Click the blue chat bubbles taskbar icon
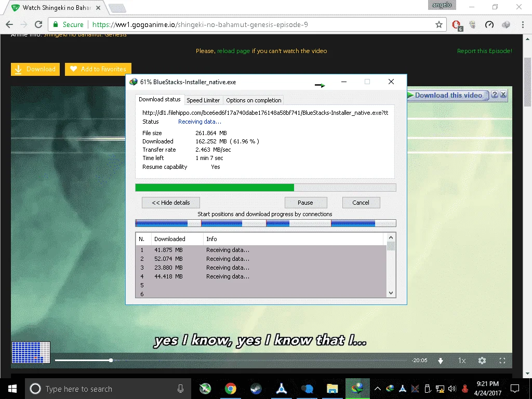The height and width of the screenshot is (399, 532). point(307,389)
